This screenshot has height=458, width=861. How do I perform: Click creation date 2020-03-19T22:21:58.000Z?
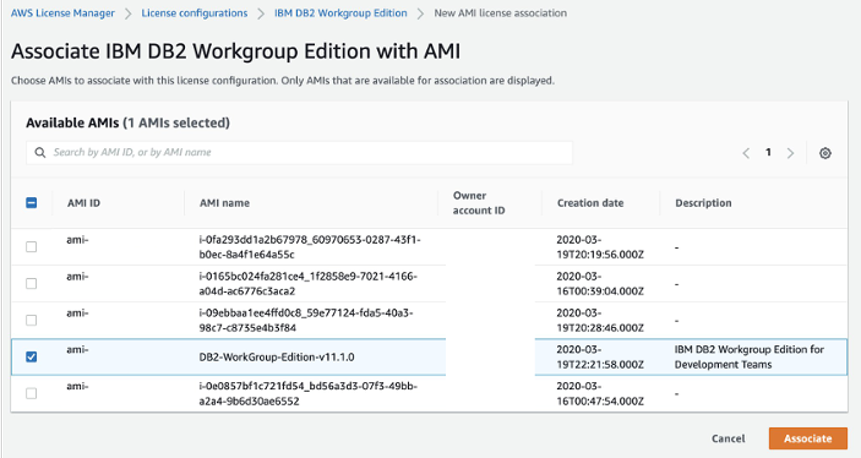(600, 357)
